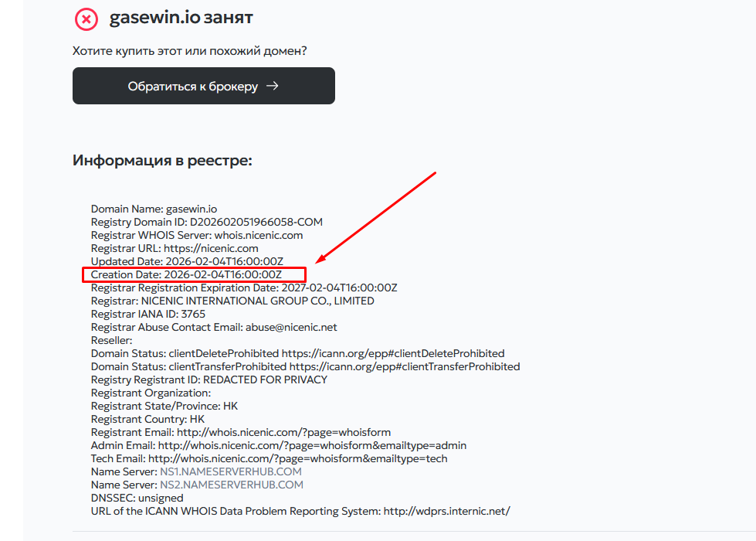Click the Tech Email whoisform URL
Screen dimensions: 756x541
(297, 458)
